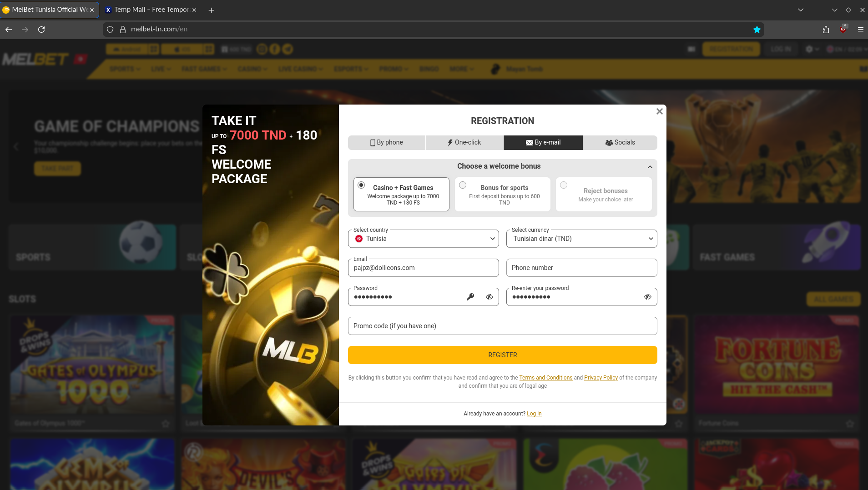
Task: Click the header REGISTRATION button
Action: 731,49
